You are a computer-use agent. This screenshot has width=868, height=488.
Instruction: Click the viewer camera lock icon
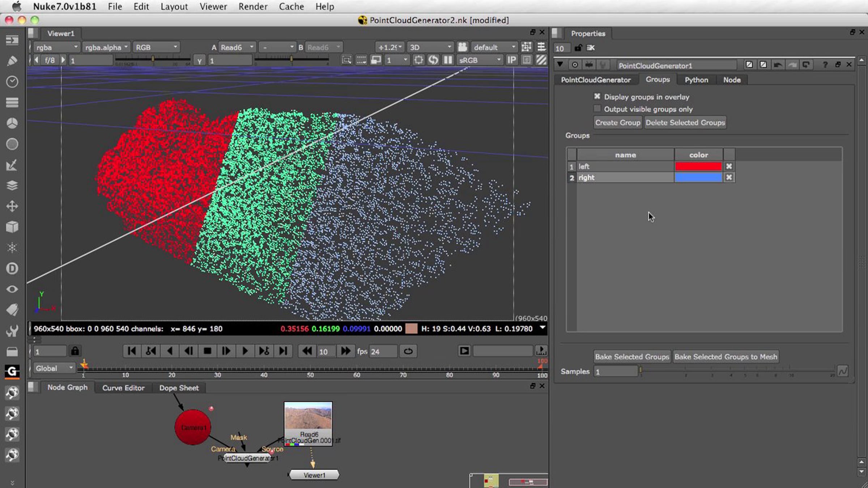(462, 47)
